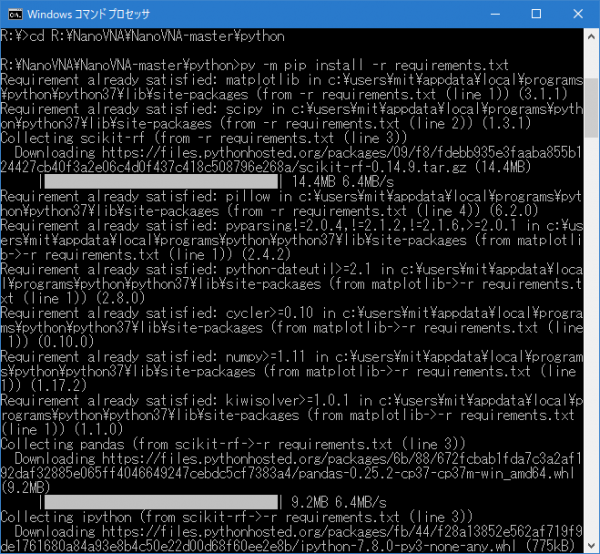600x554 pixels.
Task: Maximize the command processor window
Action: click(536, 14)
